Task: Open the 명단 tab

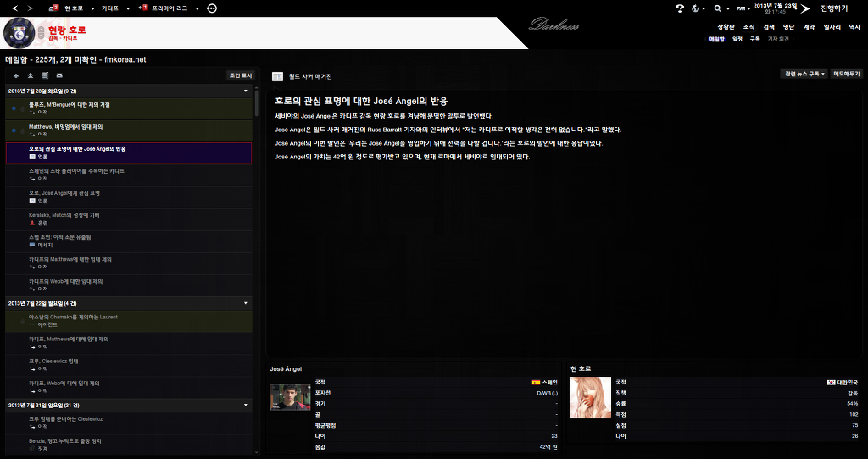Action: tap(788, 26)
